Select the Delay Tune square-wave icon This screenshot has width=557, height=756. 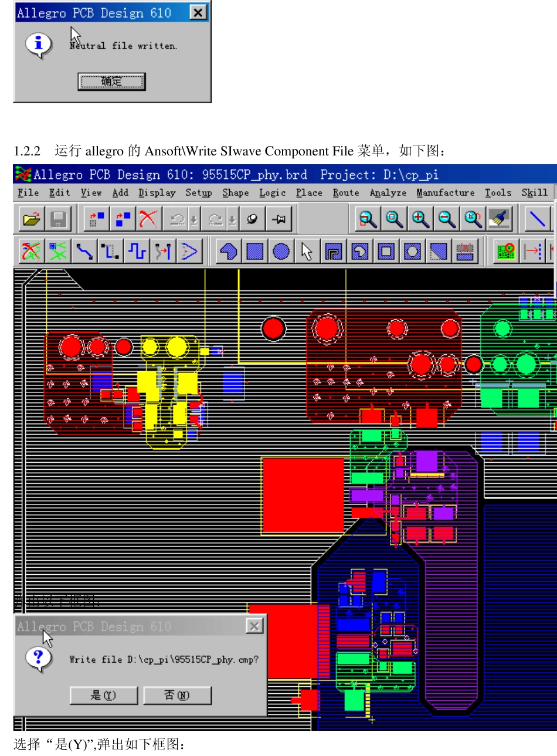137,252
